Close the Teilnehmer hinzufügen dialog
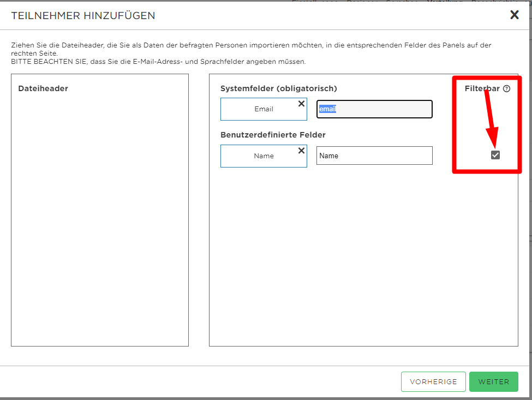This screenshot has width=532, height=400. click(515, 15)
